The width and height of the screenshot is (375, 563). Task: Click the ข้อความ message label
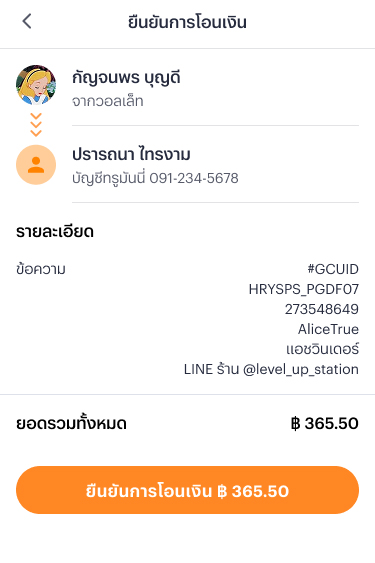point(41,269)
